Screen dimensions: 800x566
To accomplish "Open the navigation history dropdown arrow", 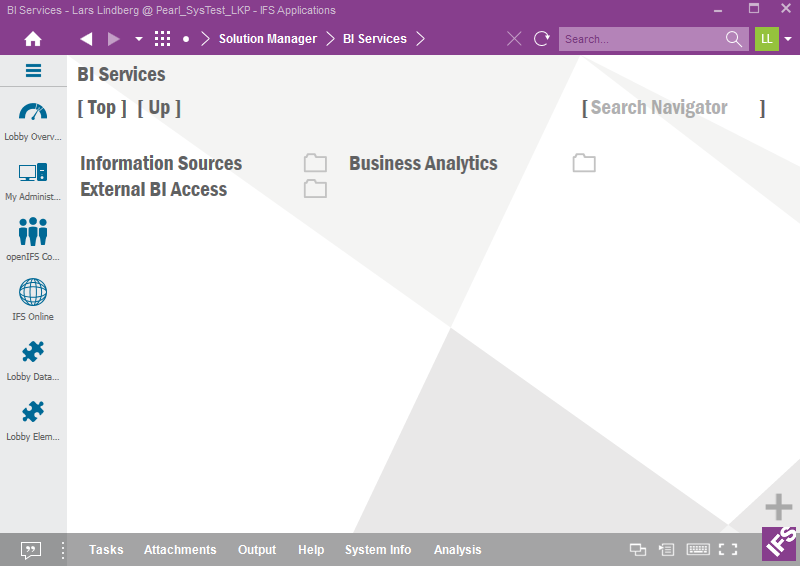I will coord(138,39).
